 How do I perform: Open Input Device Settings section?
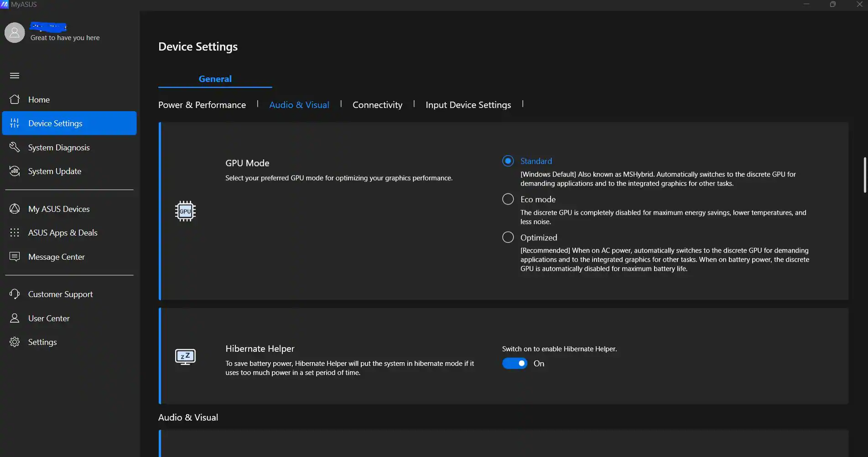tap(468, 105)
